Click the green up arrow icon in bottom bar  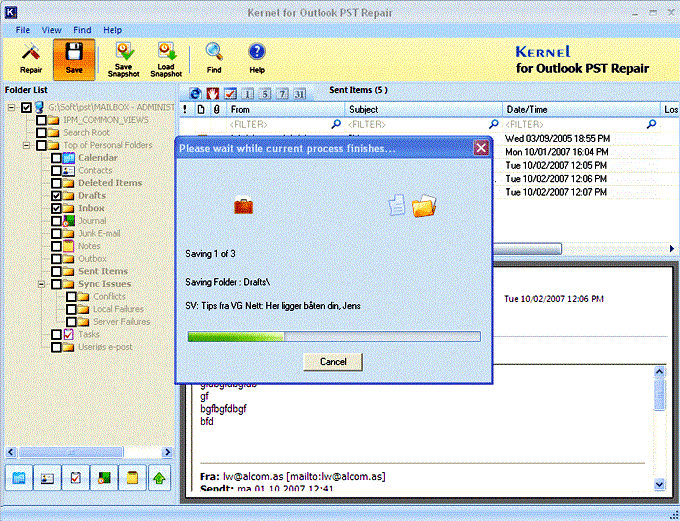[x=160, y=478]
